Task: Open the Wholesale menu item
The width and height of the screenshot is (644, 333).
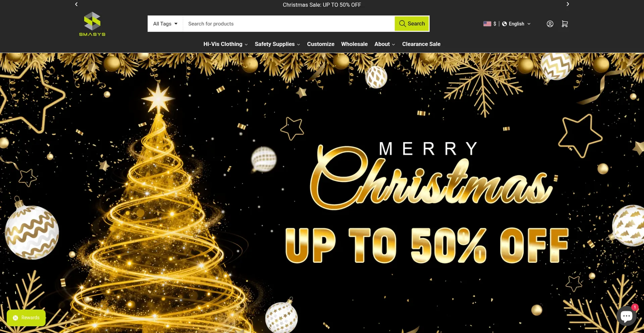Action: [354, 44]
